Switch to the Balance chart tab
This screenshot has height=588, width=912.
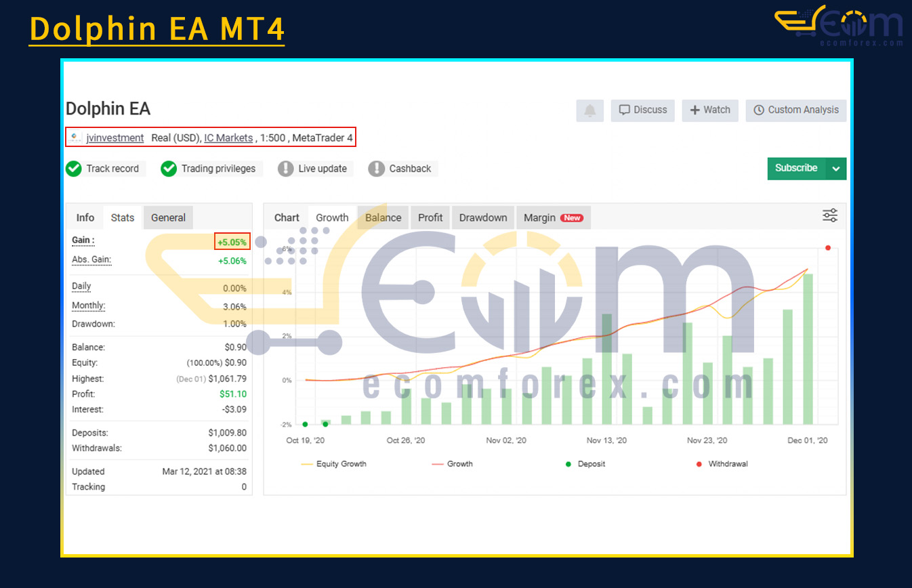[384, 217]
